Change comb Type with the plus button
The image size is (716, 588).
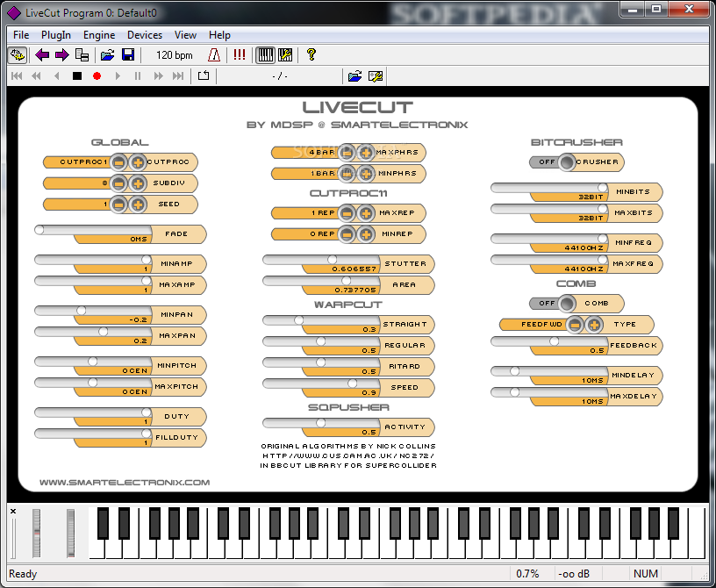(x=594, y=325)
